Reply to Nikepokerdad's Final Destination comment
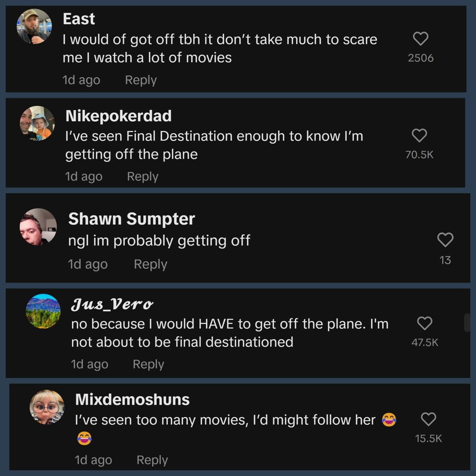The height and width of the screenshot is (476, 476). pos(142,177)
